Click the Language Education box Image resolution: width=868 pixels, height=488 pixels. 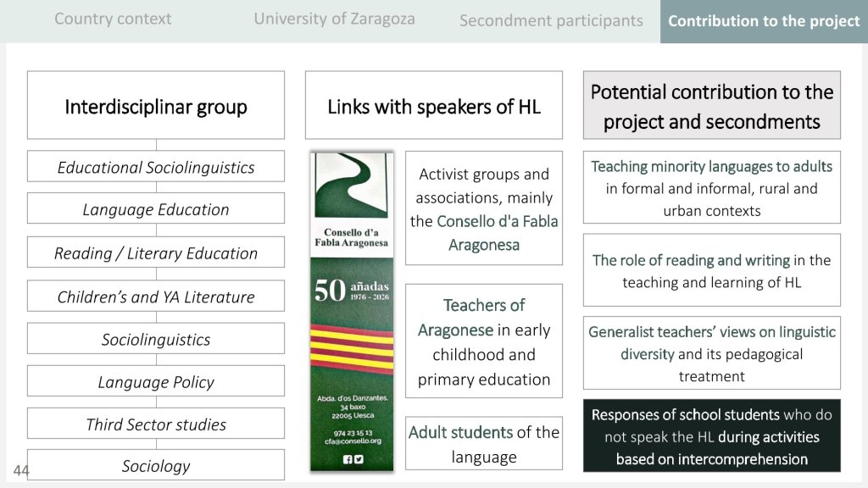coord(156,209)
